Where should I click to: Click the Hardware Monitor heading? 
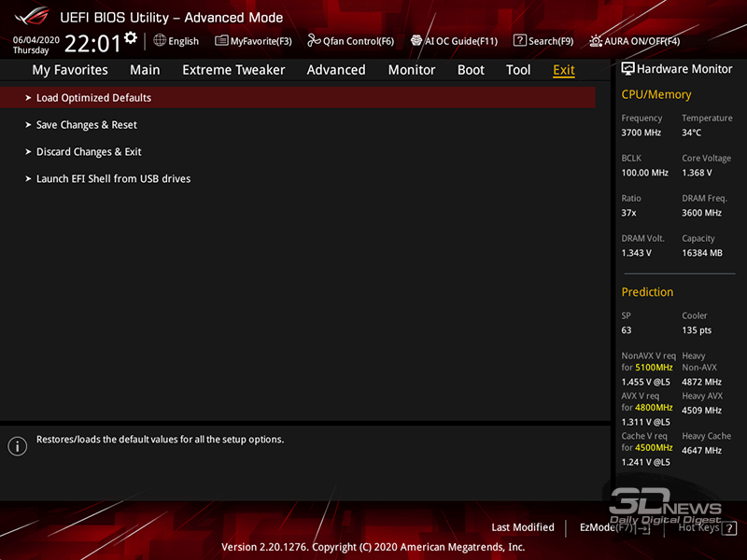click(x=684, y=69)
